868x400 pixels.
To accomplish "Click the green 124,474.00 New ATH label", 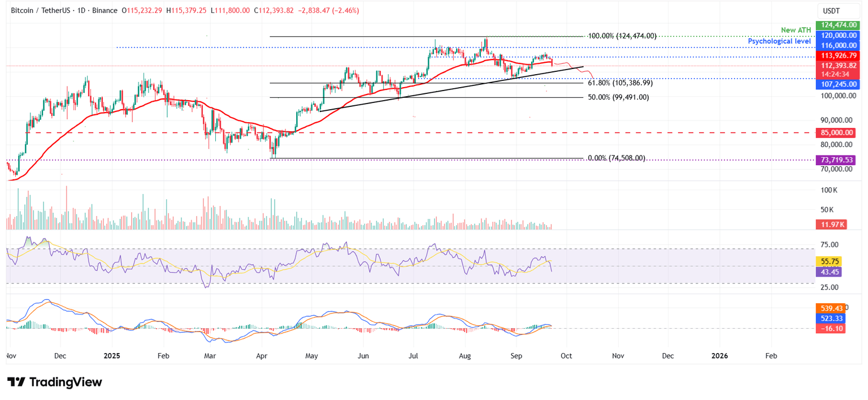I will (837, 25).
